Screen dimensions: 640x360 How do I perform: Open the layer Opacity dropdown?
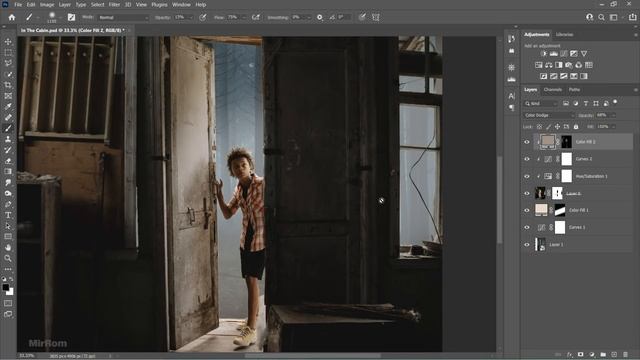(613, 116)
